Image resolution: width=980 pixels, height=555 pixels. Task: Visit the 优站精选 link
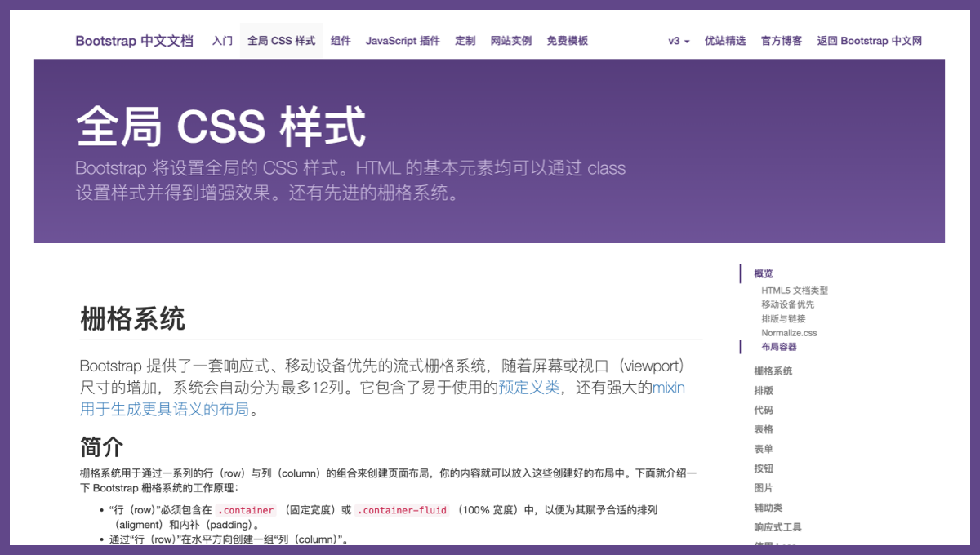click(x=725, y=41)
